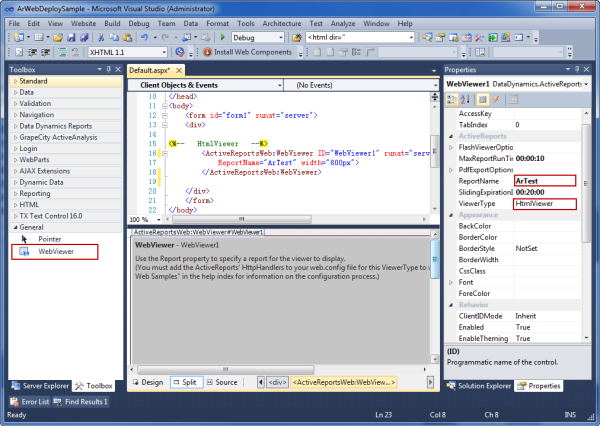Open the XHTML 1.1 schema dropdown
Viewport: 600px width, 426px height.
164,52
